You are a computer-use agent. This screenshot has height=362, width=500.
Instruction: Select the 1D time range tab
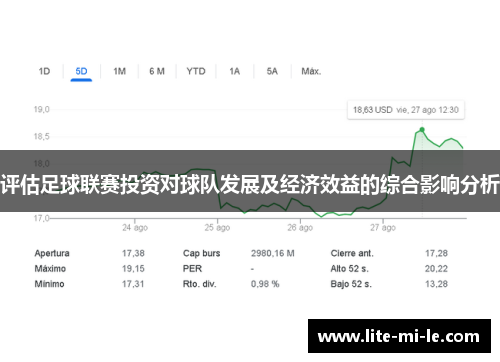pyautogui.click(x=44, y=71)
